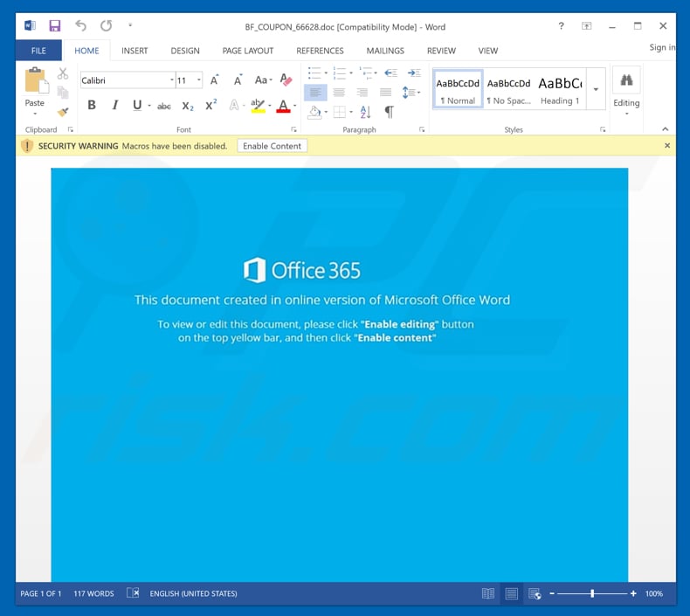Click Text Effects and Typography icon
Viewport: 690px width, 616px height.
click(234, 105)
